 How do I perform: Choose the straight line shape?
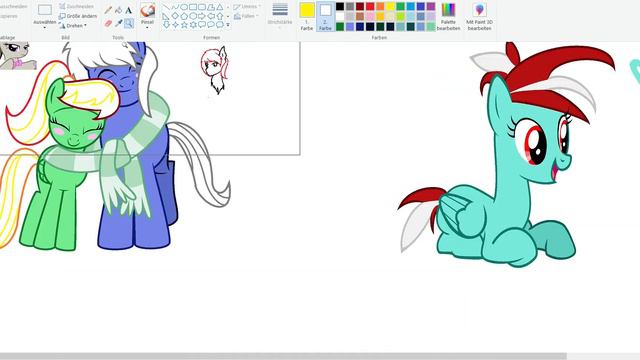tap(166, 7)
